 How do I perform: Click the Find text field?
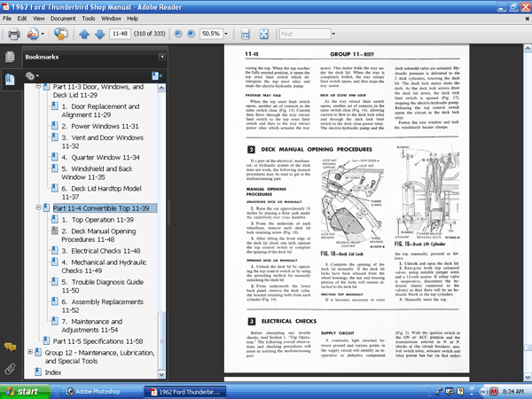(305, 34)
